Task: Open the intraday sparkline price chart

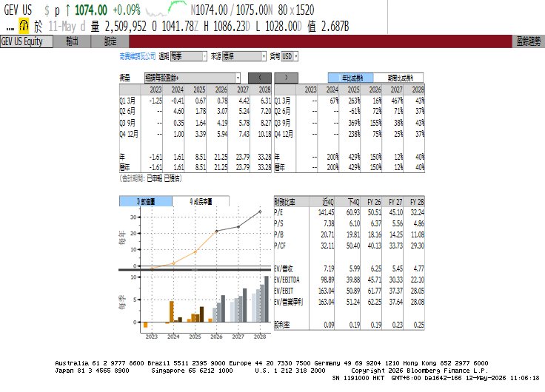Action: pyautogui.click(x=166, y=10)
